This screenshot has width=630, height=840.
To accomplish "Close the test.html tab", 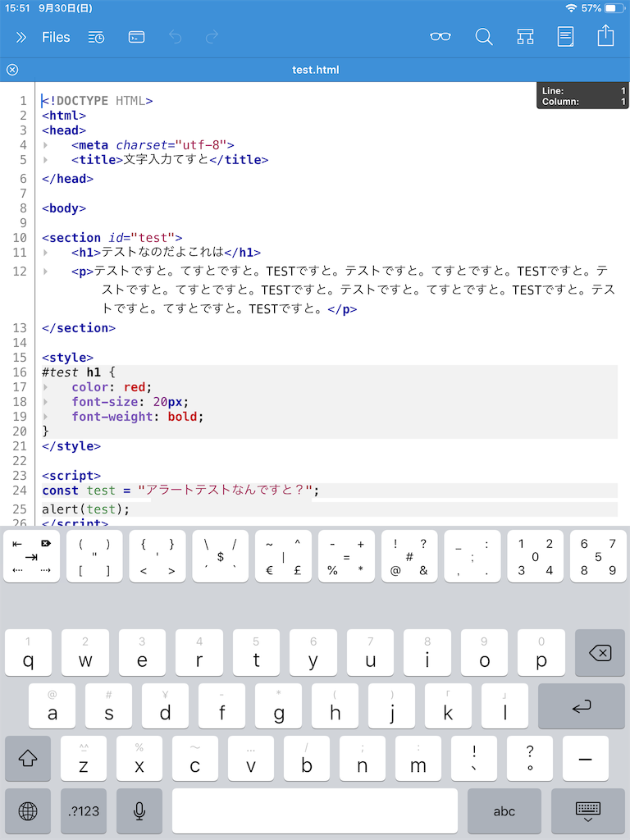I will (x=12, y=70).
